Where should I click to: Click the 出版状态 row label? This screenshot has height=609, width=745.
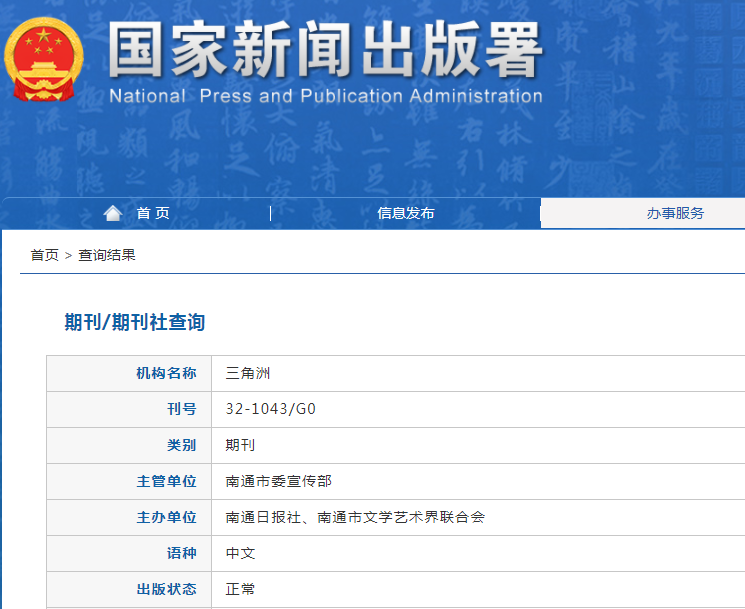(x=166, y=589)
